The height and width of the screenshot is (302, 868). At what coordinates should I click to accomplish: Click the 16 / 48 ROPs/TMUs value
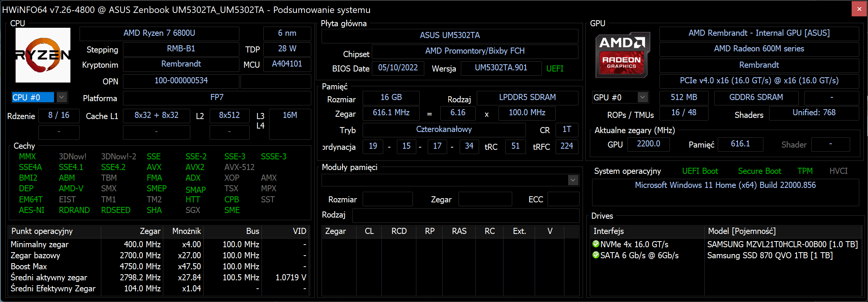[684, 113]
